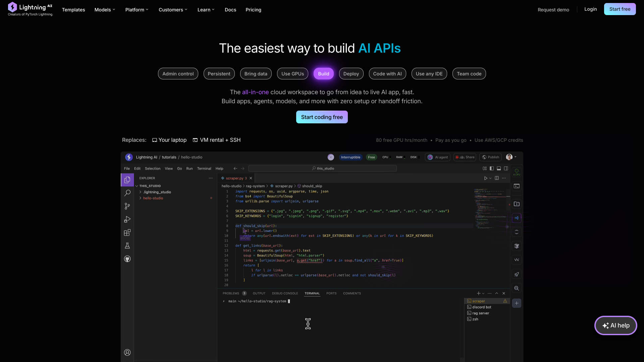644x362 pixels.
Task: Enable the Persistent filter pill
Action: coord(219,73)
